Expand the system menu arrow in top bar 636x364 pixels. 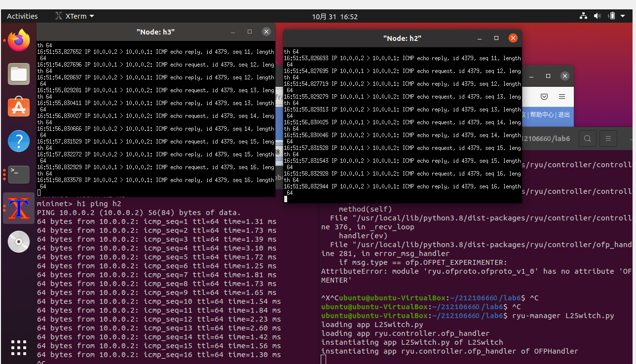click(623, 16)
